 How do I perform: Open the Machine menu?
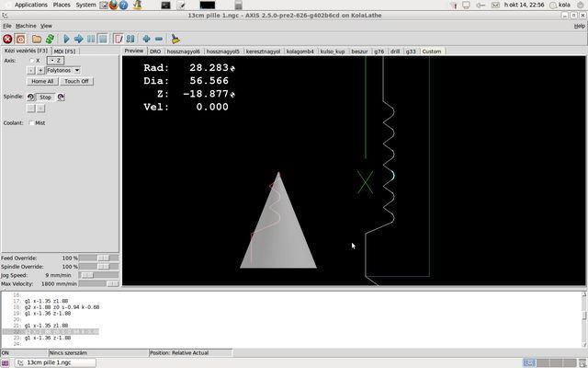pyautogui.click(x=26, y=26)
